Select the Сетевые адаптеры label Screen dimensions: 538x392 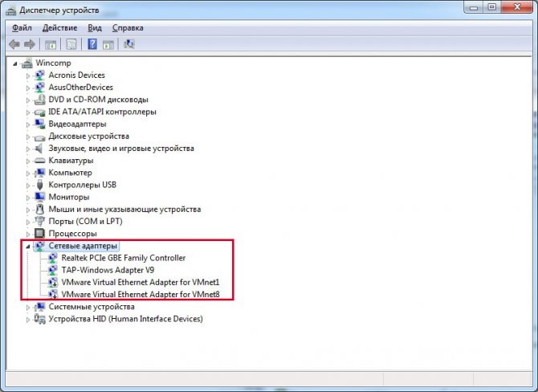click(x=83, y=246)
